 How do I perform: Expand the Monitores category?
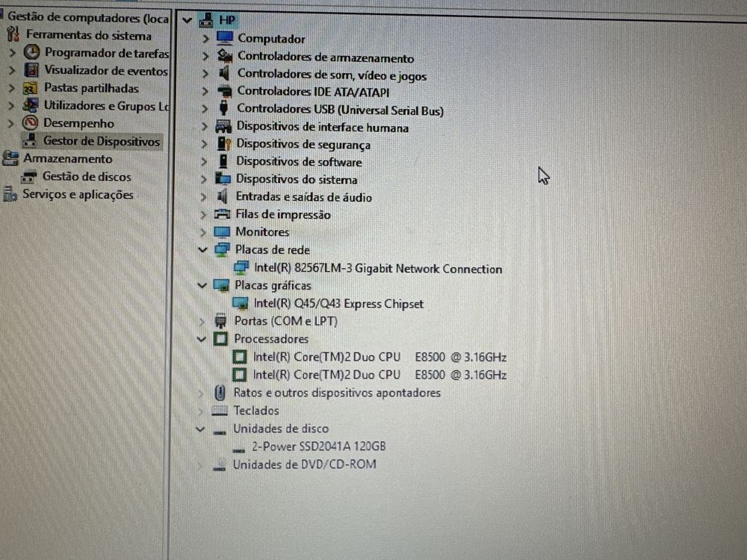click(203, 232)
